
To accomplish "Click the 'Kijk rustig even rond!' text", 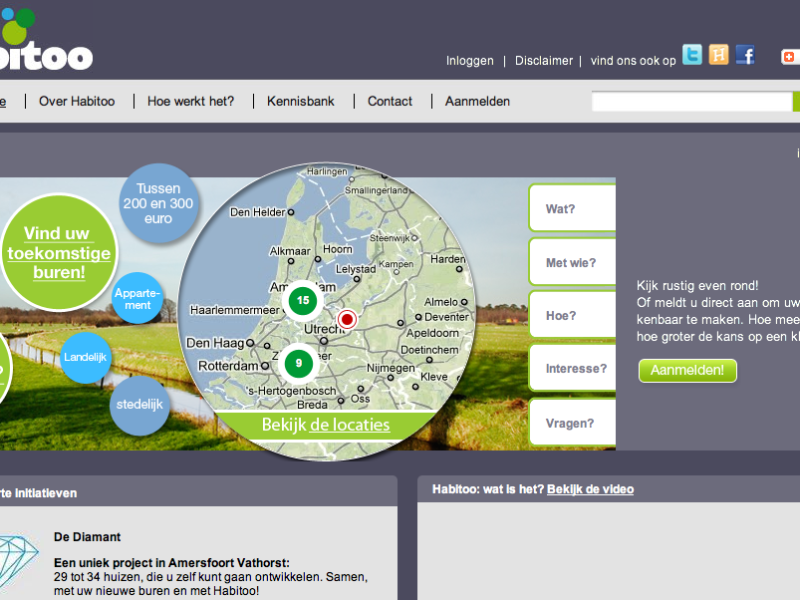I will point(697,286).
